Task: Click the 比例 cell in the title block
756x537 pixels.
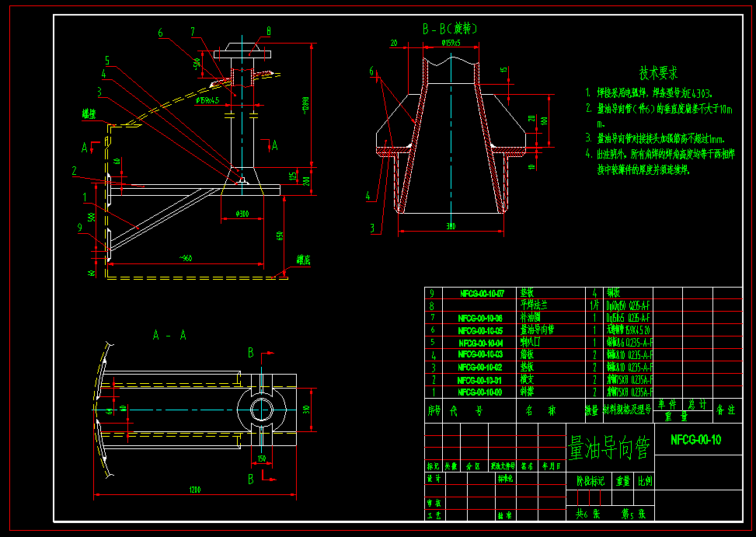Action: [x=645, y=481]
